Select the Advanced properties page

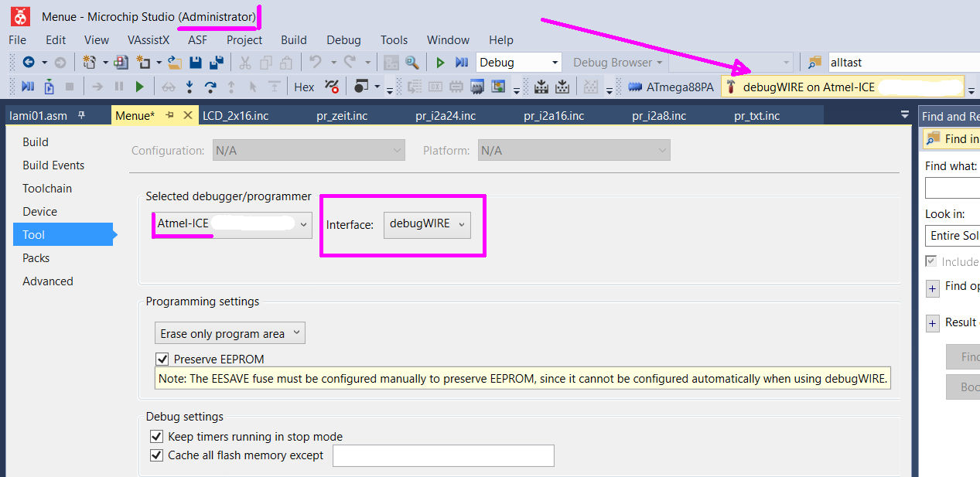point(48,281)
